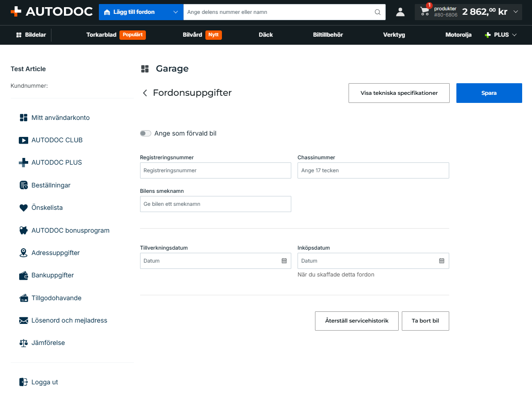Image resolution: width=532 pixels, height=404 pixels.
Task: Click the AUTODOC CLUB play icon
Action: 23,140
